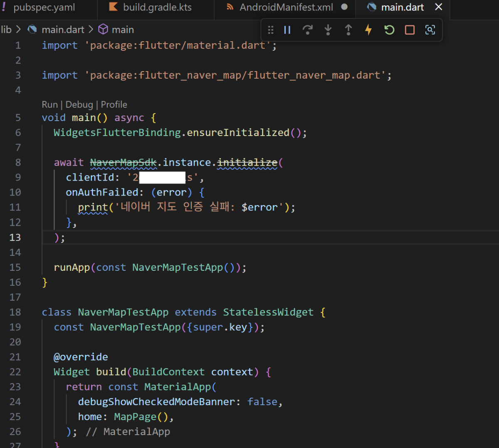The height and width of the screenshot is (448, 499).
Task: Click the Debug CodeLens link
Action: pos(79,105)
